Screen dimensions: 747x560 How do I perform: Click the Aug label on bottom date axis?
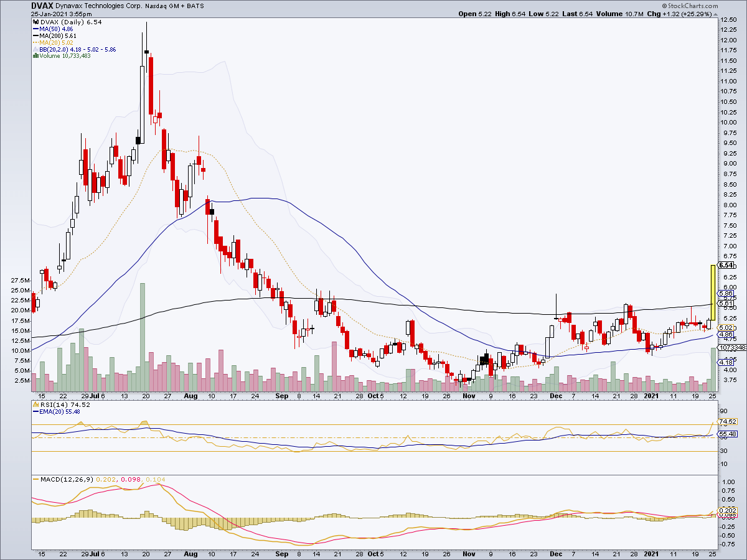tap(190, 553)
